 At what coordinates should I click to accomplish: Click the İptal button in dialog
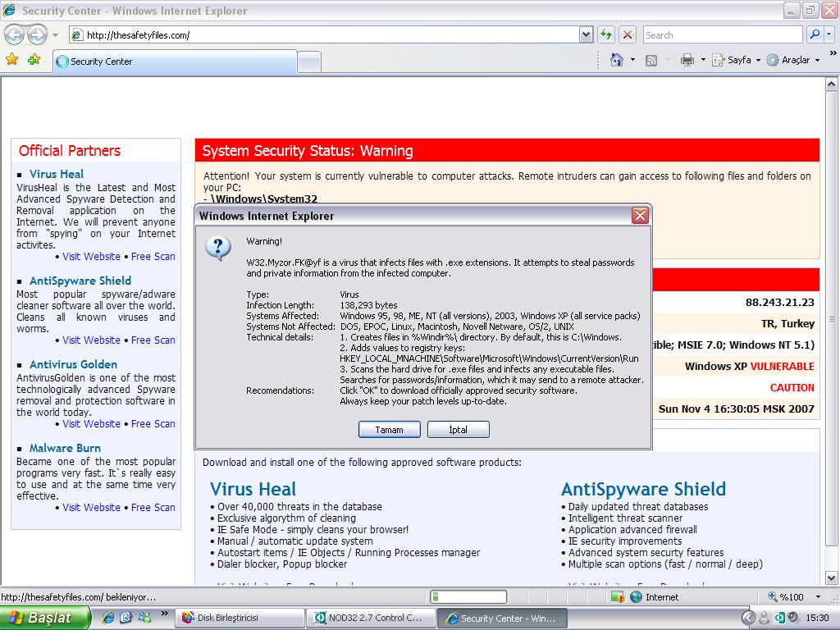point(459,430)
